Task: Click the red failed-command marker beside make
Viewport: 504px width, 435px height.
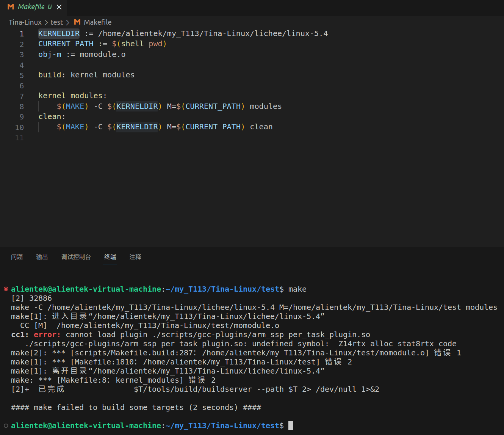Action: tap(6, 289)
